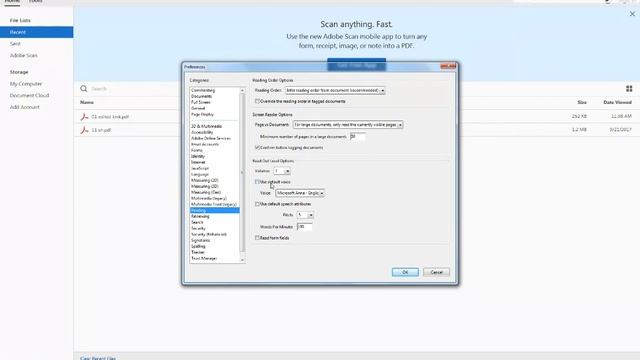640x360 pixels.
Task: Click Words Per Minute input field
Action: pos(304,226)
